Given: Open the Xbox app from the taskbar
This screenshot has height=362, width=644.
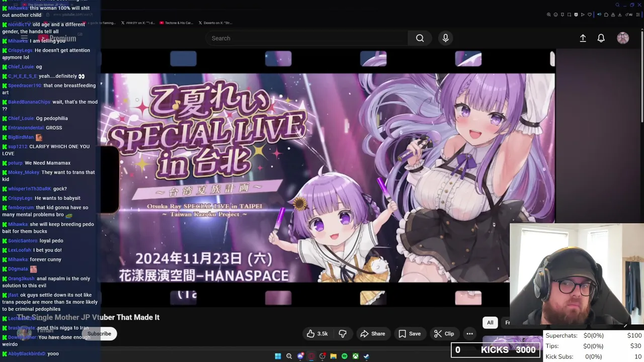Looking at the screenshot, I should [356, 356].
